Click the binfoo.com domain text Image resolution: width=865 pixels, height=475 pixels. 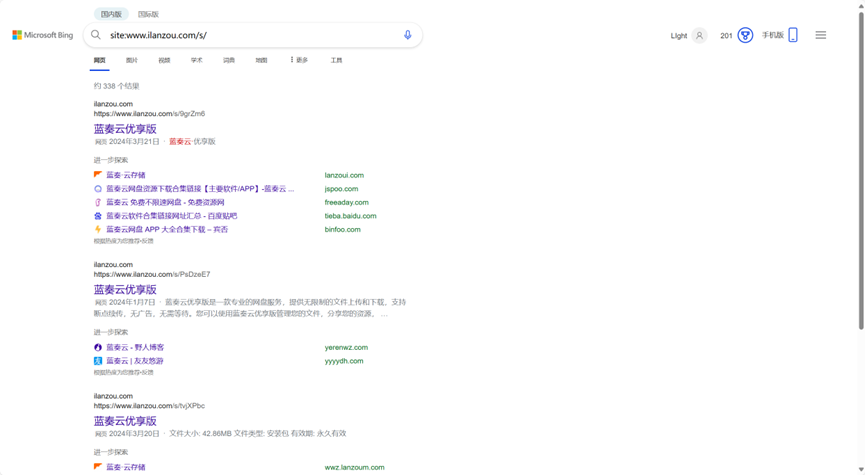point(343,230)
